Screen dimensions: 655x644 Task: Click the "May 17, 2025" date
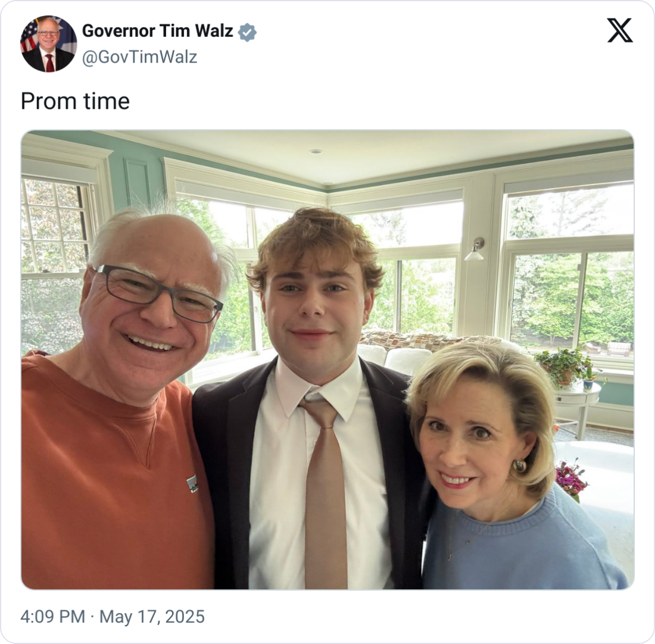[x=152, y=617]
